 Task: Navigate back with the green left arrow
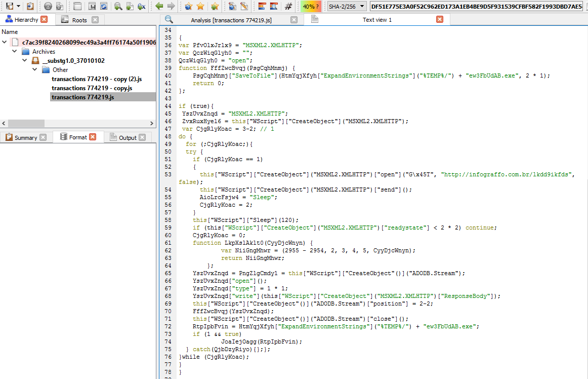159,6
